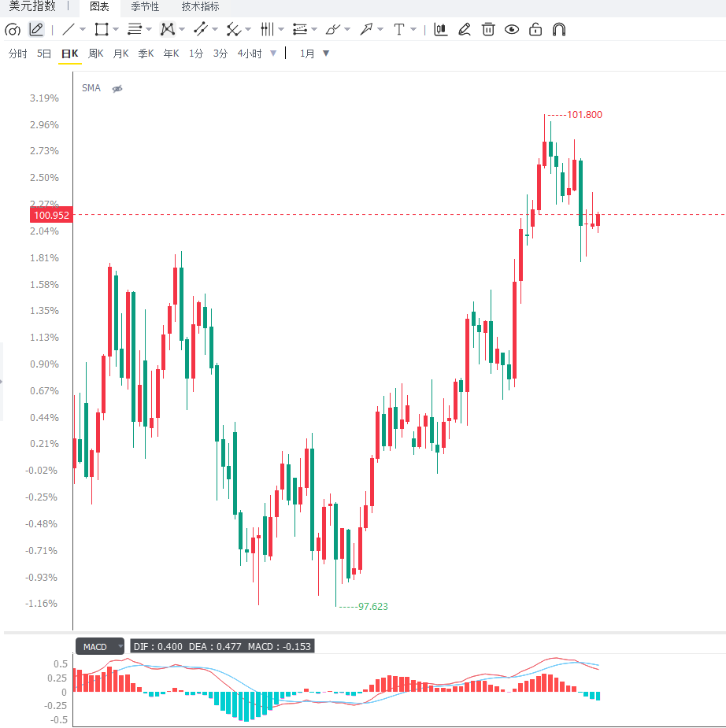Select the text annotation tool
This screenshot has height=728, width=726.
point(399,30)
